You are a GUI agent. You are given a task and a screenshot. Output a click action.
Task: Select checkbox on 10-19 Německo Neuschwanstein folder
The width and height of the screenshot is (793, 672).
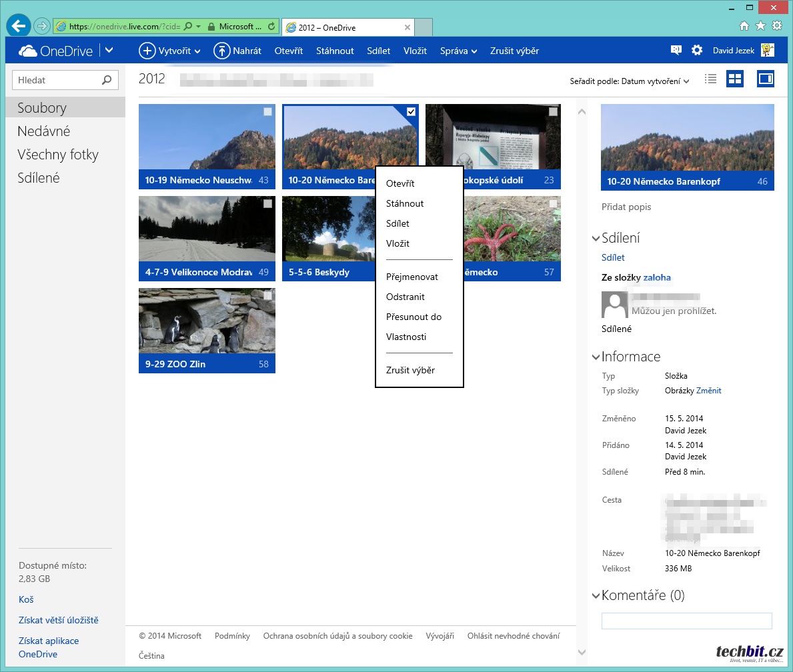[267, 112]
